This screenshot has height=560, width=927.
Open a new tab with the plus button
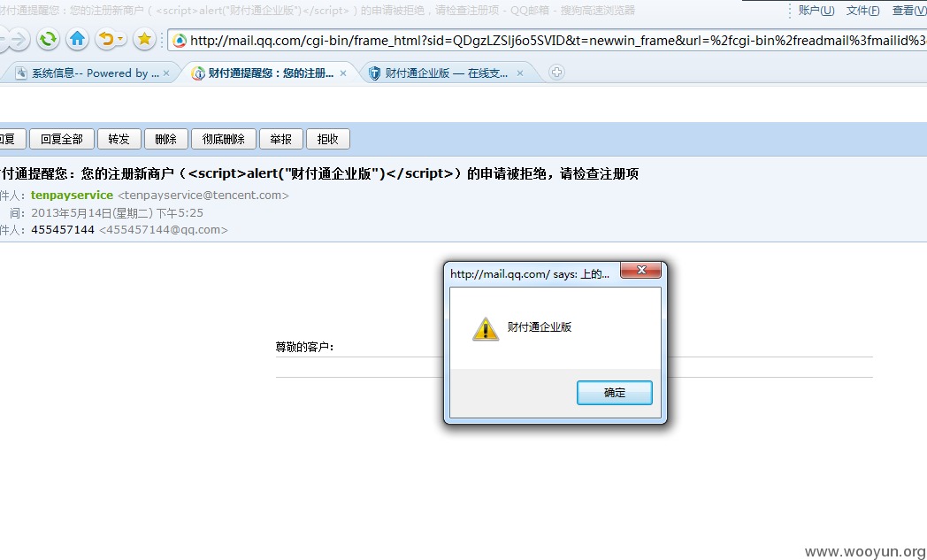[x=556, y=73]
